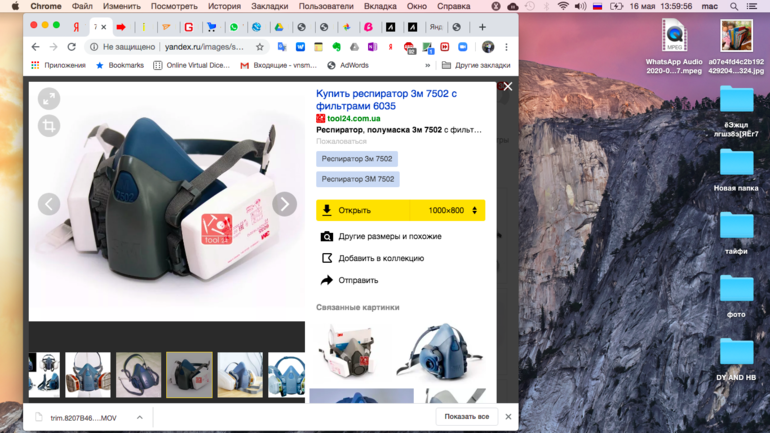770x433 pixels.
Task: Close the image viewer with X
Action: (x=508, y=86)
